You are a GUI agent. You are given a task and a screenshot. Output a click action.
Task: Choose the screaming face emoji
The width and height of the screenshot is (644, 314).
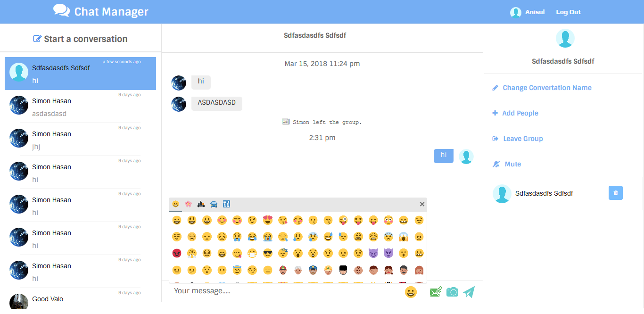[404, 237]
